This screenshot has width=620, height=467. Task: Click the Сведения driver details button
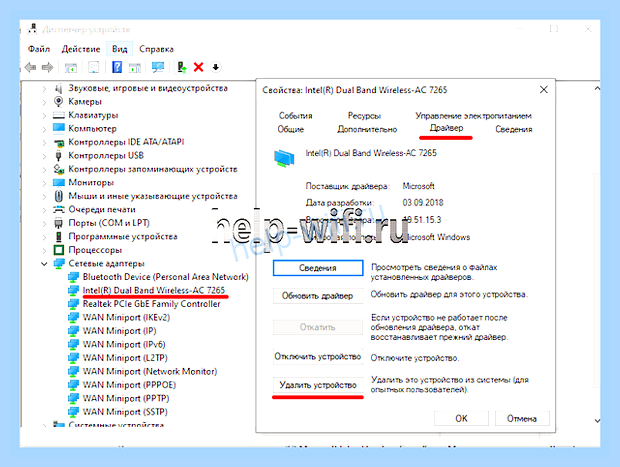click(318, 268)
